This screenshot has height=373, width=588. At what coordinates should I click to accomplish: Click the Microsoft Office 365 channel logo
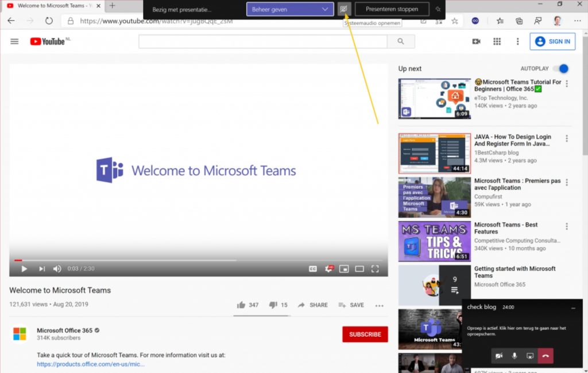coord(20,333)
